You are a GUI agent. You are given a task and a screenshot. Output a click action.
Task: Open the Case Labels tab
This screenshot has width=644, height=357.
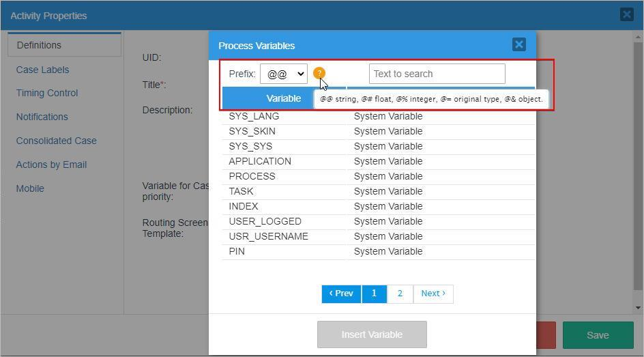click(x=42, y=70)
